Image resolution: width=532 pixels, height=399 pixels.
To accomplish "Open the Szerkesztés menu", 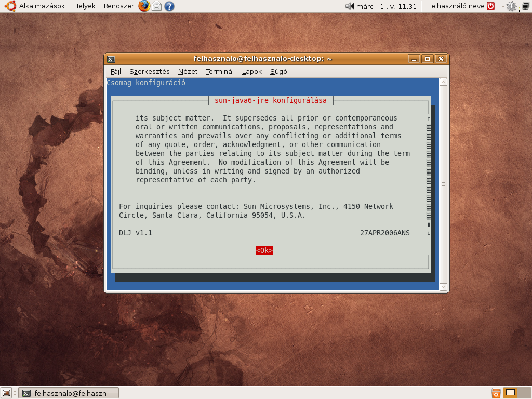I will coord(149,72).
